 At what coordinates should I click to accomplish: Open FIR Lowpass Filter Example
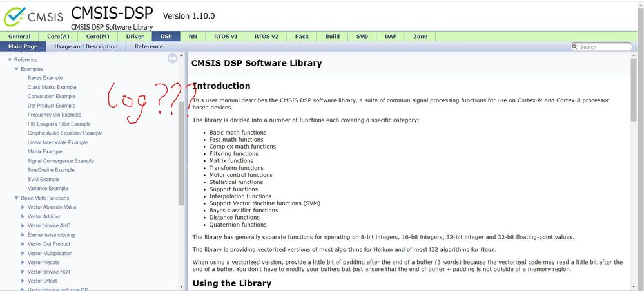[x=59, y=124]
